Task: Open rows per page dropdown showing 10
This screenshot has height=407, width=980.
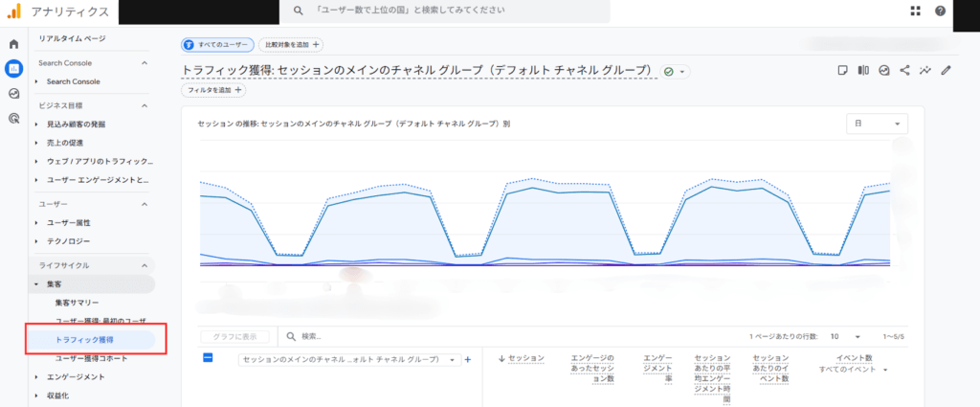Action: tap(846, 336)
